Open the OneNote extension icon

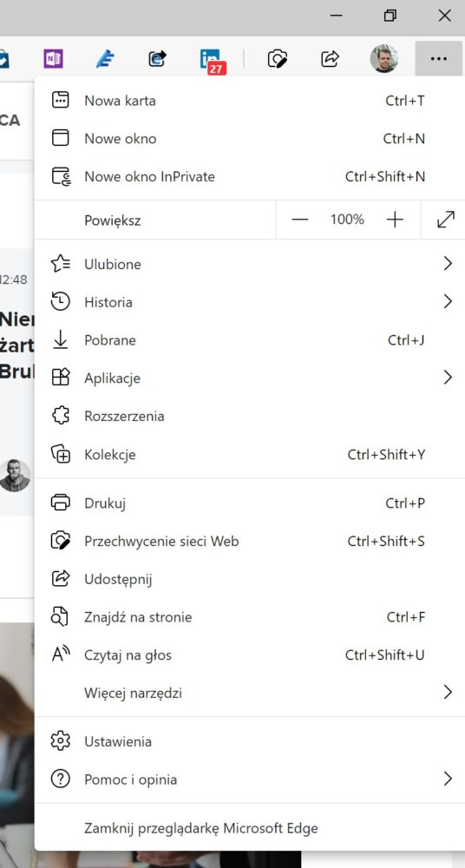pyautogui.click(x=53, y=59)
